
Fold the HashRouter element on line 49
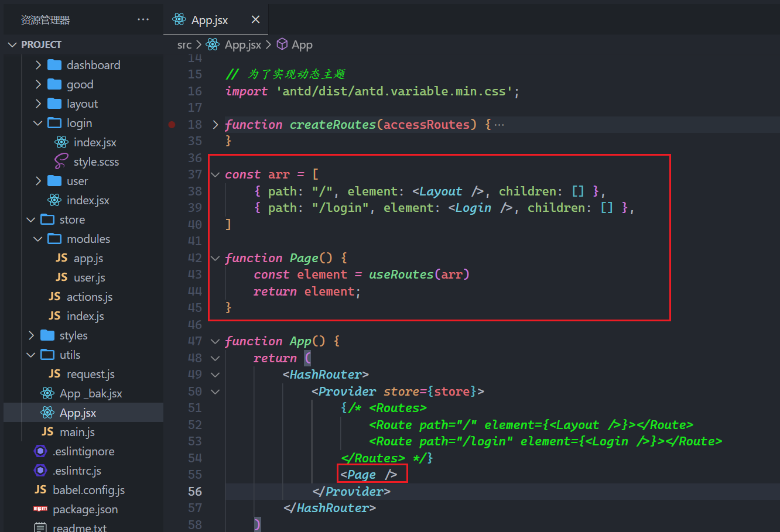215,375
